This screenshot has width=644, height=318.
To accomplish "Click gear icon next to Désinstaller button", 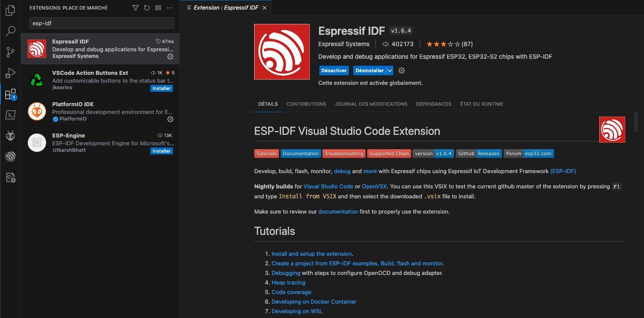I will pos(402,70).
